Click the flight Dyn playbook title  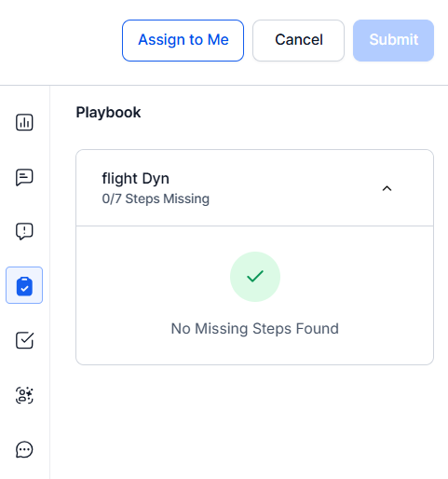click(136, 179)
